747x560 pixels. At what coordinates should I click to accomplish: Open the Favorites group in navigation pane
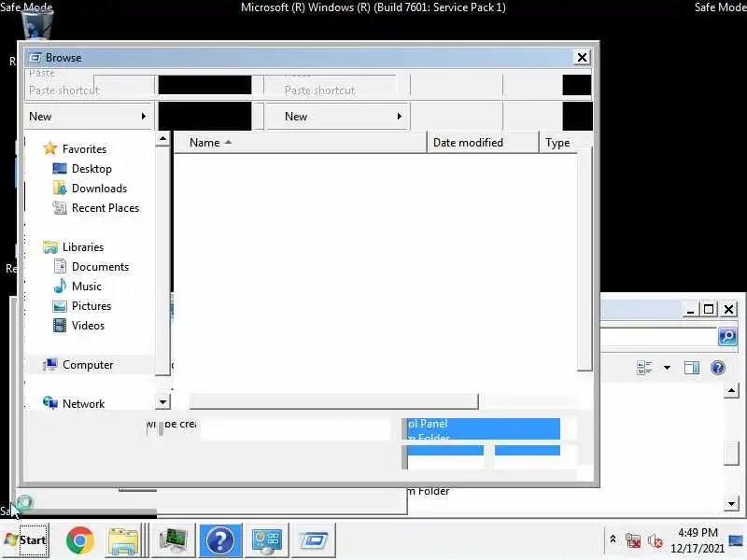tap(84, 149)
